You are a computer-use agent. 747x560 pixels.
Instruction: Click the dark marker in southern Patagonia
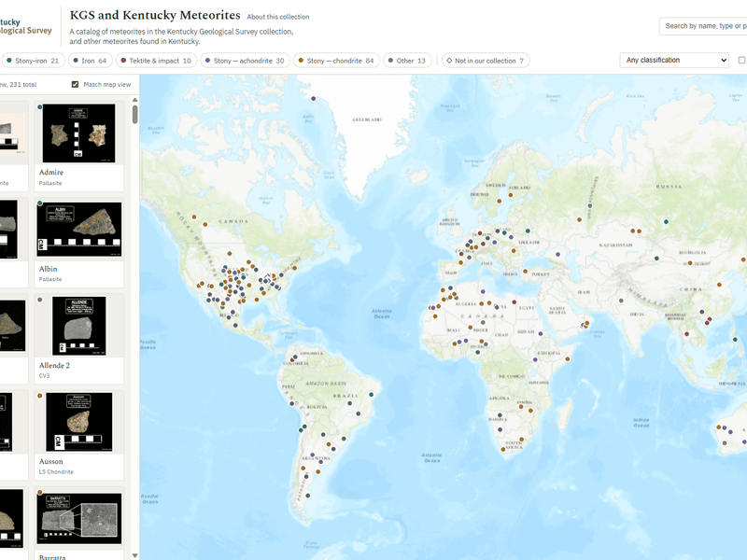308,496
